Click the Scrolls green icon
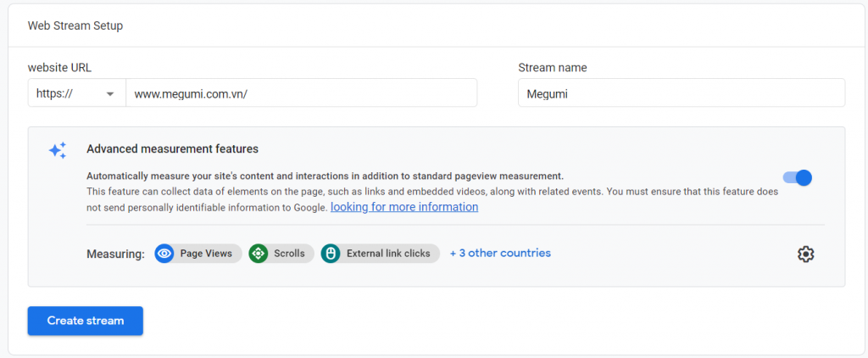The width and height of the screenshot is (868, 358). click(x=258, y=254)
